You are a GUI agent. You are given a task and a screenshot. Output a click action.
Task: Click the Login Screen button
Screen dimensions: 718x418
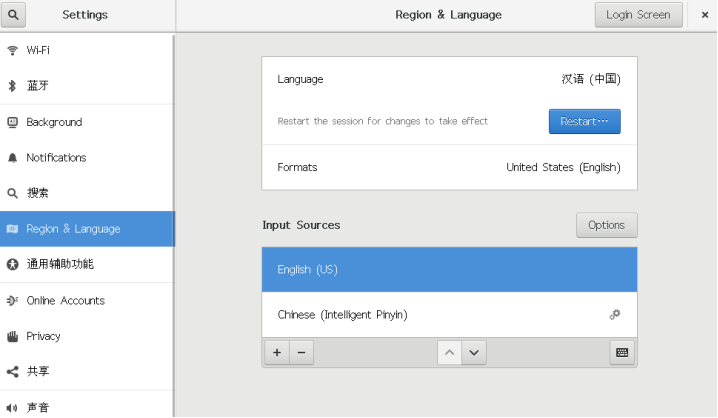[x=639, y=15]
